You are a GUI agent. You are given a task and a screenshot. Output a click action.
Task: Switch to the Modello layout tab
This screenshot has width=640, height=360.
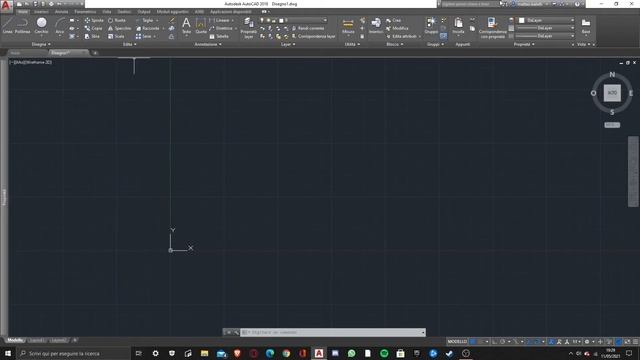[x=15, y=340]
